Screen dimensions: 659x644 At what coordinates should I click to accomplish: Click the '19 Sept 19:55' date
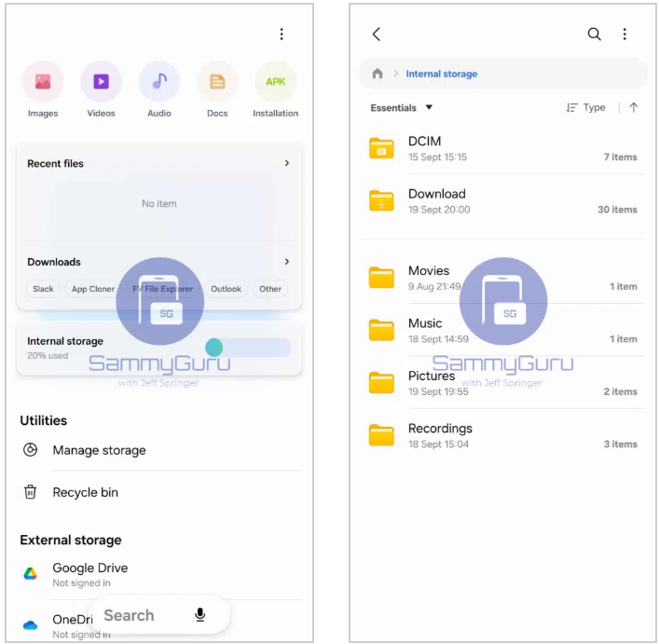click(438, 391)
